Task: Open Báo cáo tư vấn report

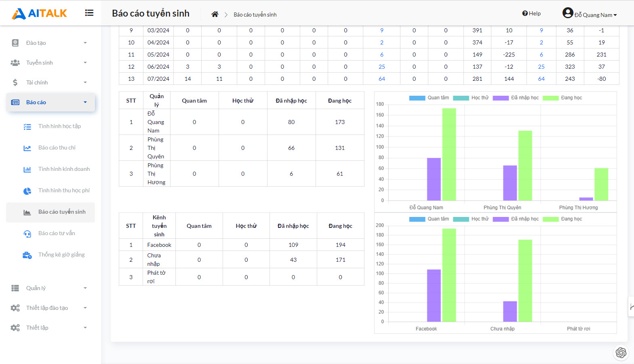Action: tap(57, 233)
